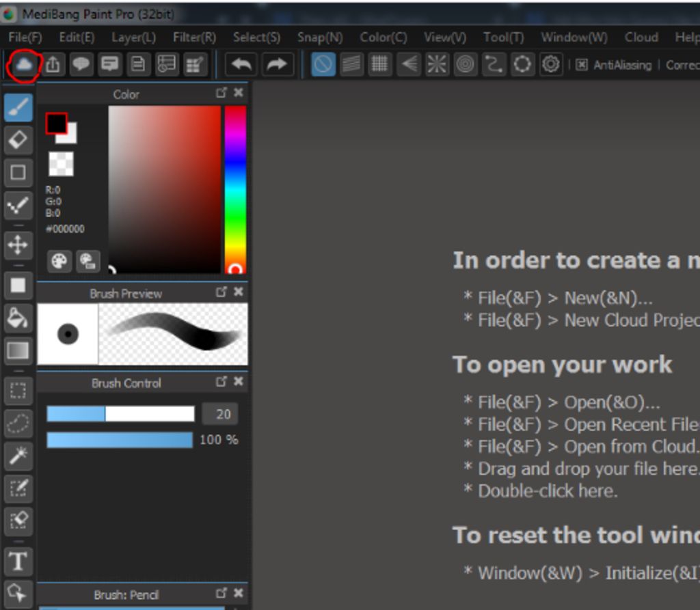
Task: Click the white background color swatch
Action: point(71,137)
